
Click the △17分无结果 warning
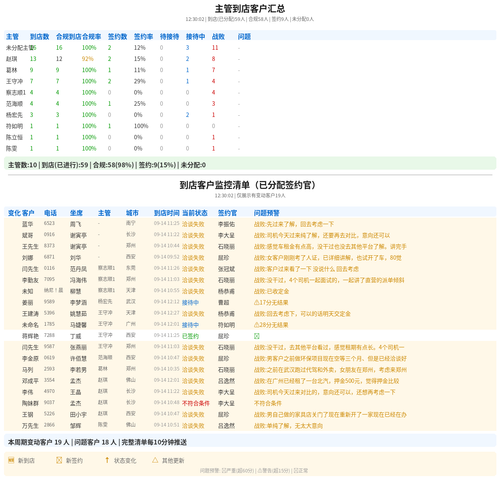pos(271,302)
